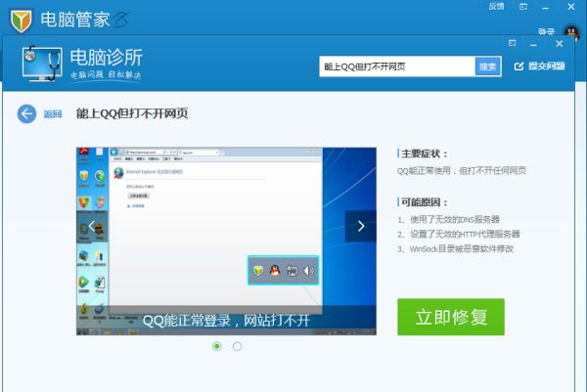Click the 电脑诊所 title text
587x392 pixels.
pyautogui.click(x=107, y=58)
